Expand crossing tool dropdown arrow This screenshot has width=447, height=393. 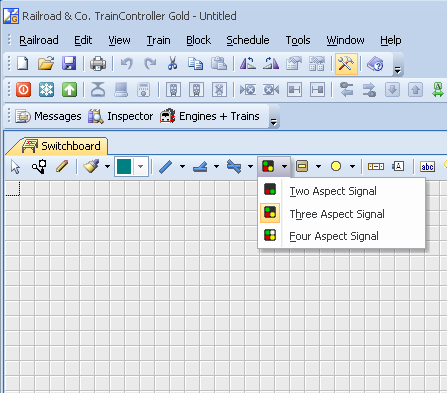[250, 166]
